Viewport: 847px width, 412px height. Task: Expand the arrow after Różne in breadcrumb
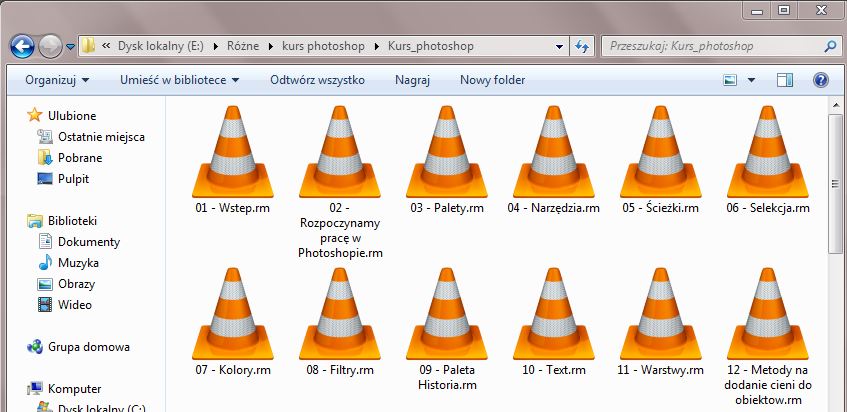click(x=271, y=46)
